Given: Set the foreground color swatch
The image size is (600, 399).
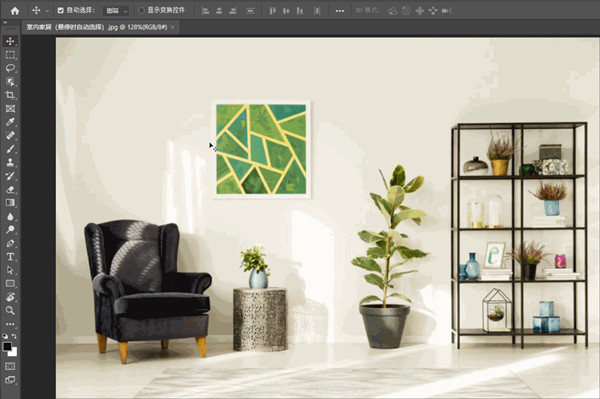Looking at the screenshot, I should coord(7,347).
